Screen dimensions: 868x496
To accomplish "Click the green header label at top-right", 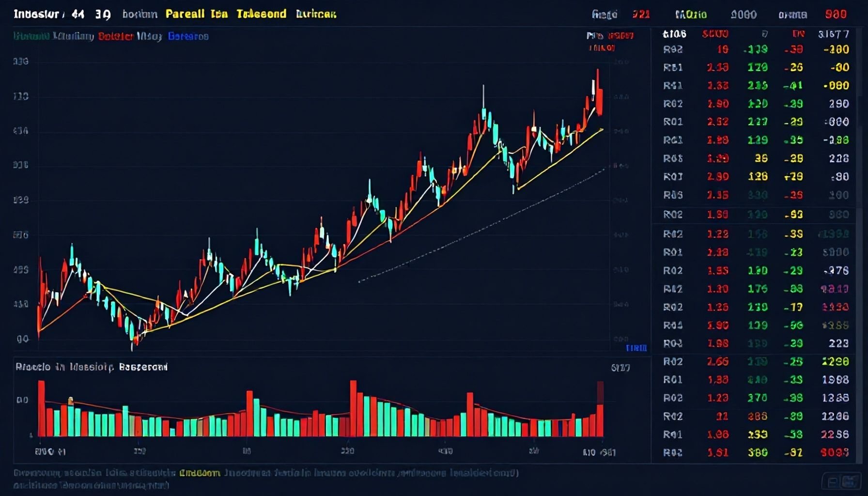I will point(691,15).
